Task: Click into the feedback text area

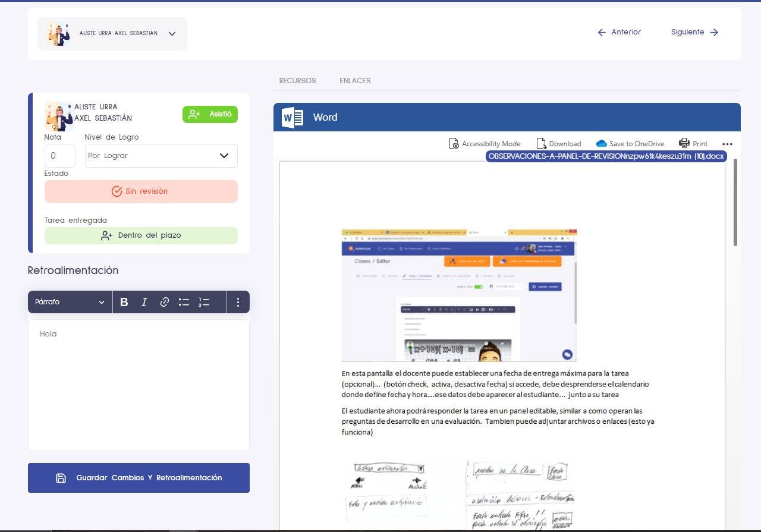Action: pyautogui.click(x=139, y=385)
